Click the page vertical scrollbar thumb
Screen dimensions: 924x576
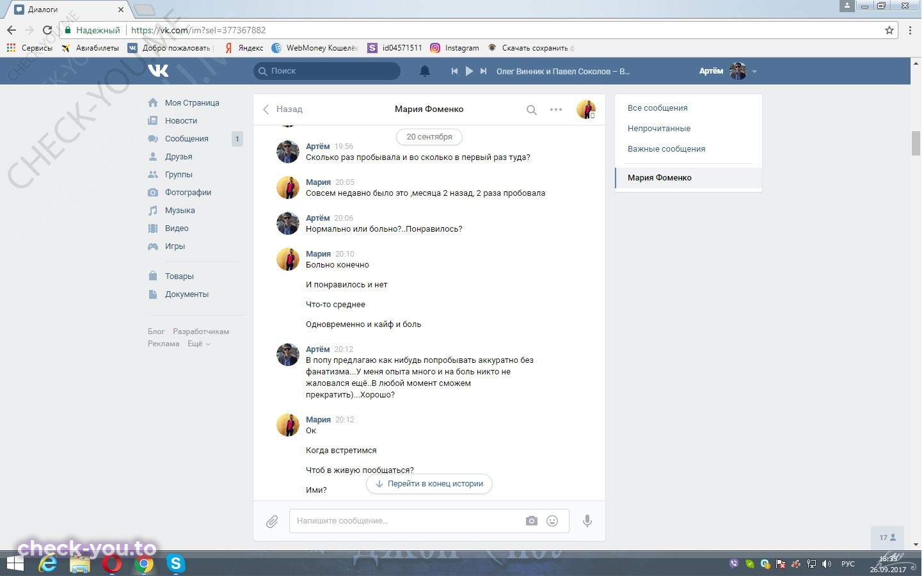(x=916, y=143)
